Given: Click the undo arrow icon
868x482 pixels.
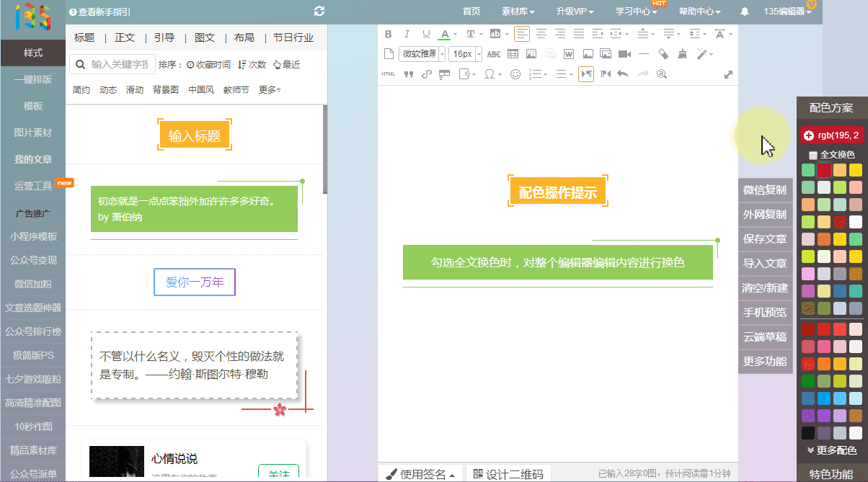Looking at the screenshot, I should click(623, 74).
